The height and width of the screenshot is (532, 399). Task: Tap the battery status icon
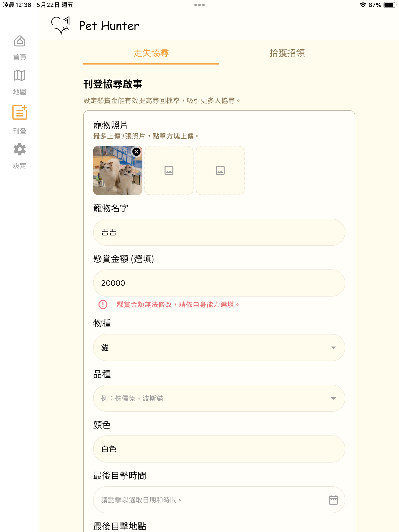390,5
